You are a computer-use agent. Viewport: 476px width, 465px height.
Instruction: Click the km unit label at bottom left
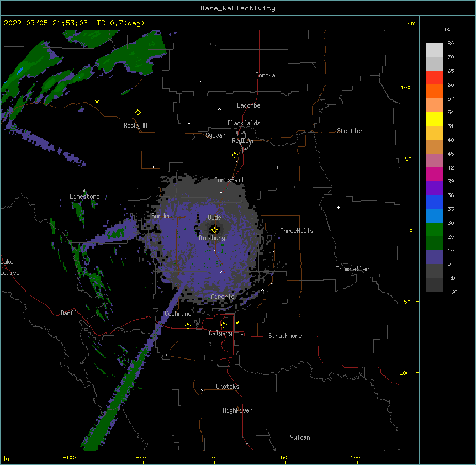click(x=8, y=458)
